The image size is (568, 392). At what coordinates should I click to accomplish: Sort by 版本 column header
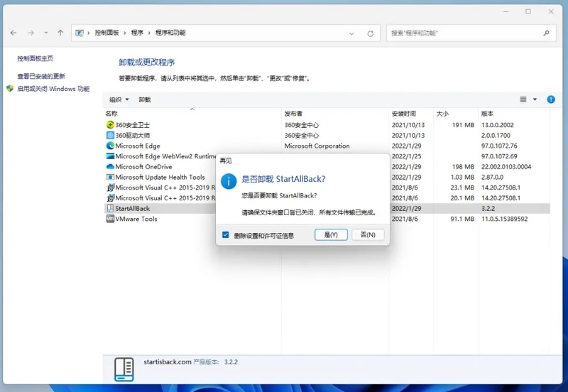pos(487,114)
